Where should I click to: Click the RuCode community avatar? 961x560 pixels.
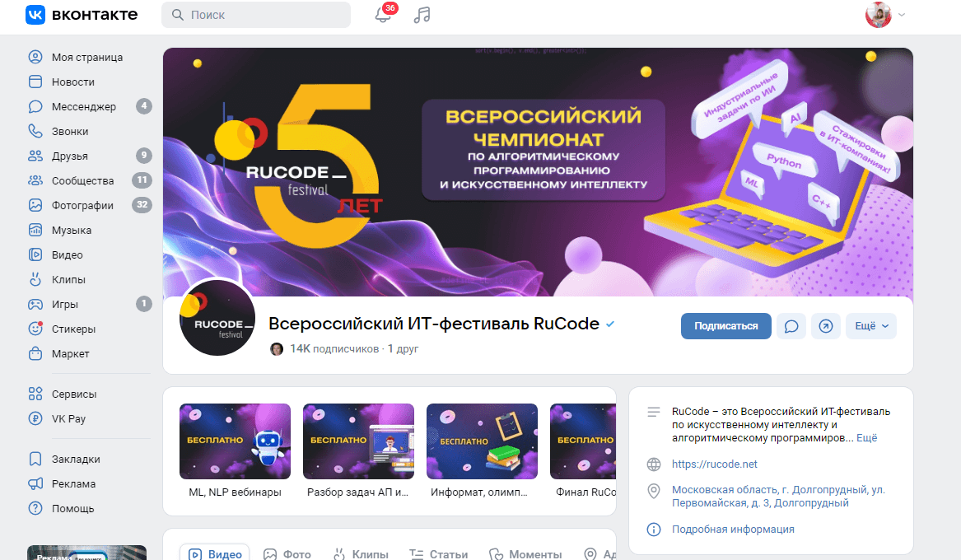click(217, 318)
